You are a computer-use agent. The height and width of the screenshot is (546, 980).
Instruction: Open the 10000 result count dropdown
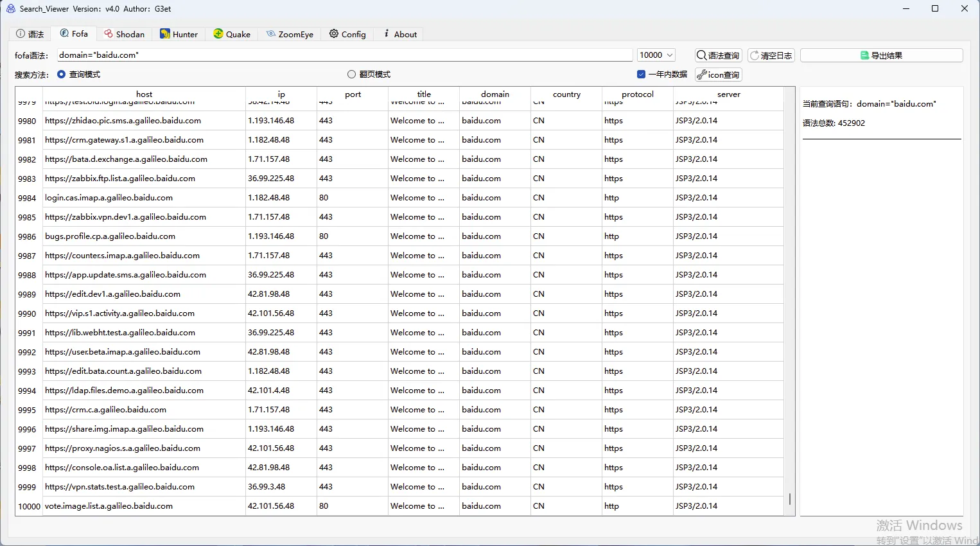coord(656,55)
